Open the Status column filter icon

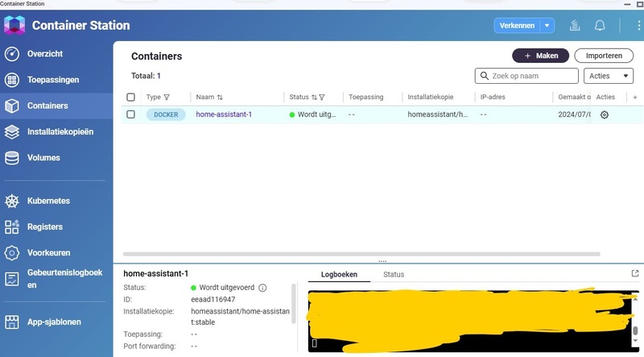coord(322,98)
